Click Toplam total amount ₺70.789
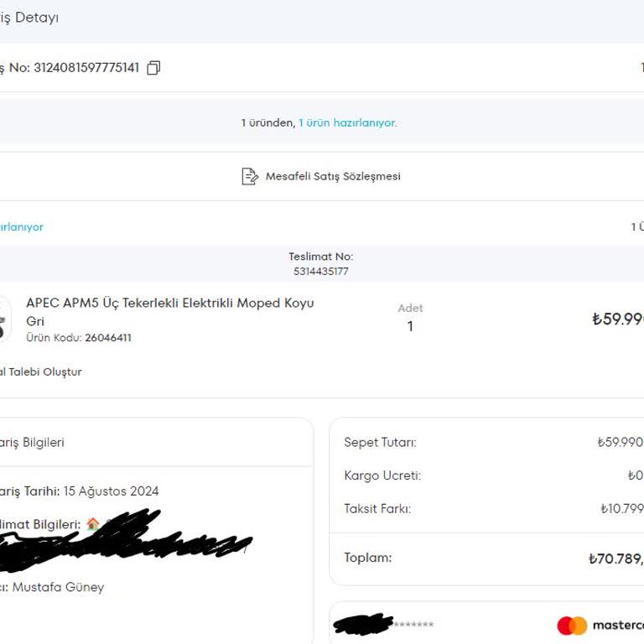The width and height of the screenshot is (644, 644). 616,558
